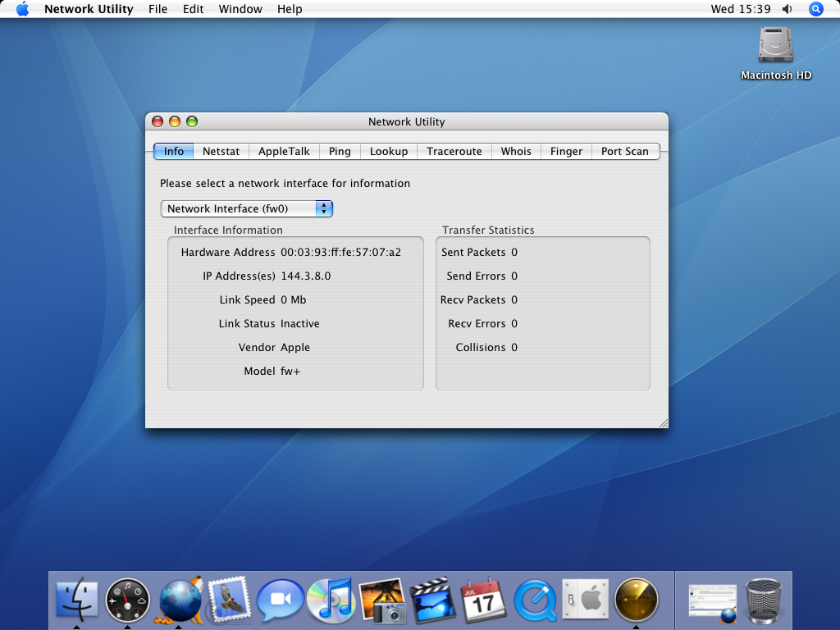This screenshot has height=630, width=840.
Task: Open the Apple menu
Action: 22,9
